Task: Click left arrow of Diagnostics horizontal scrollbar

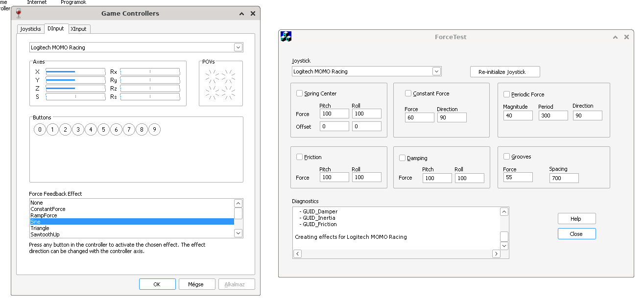Action: [297, 254]
